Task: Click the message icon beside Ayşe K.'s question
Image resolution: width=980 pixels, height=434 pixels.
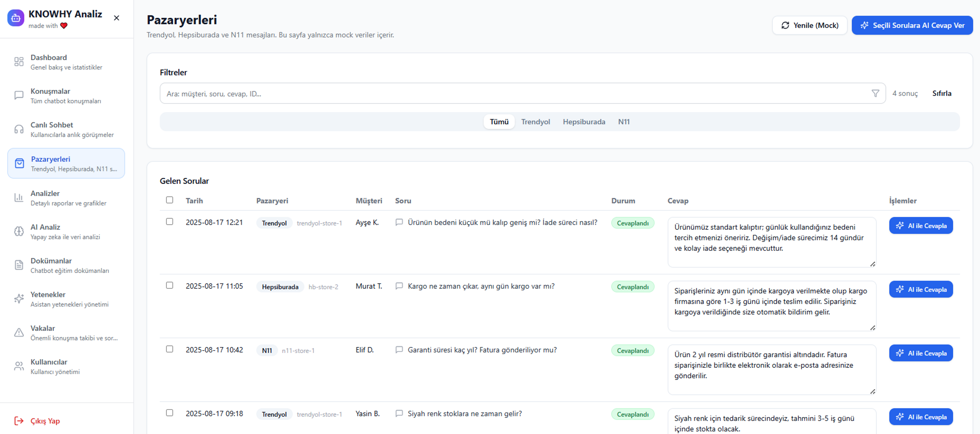Action: tap(399, 222)
